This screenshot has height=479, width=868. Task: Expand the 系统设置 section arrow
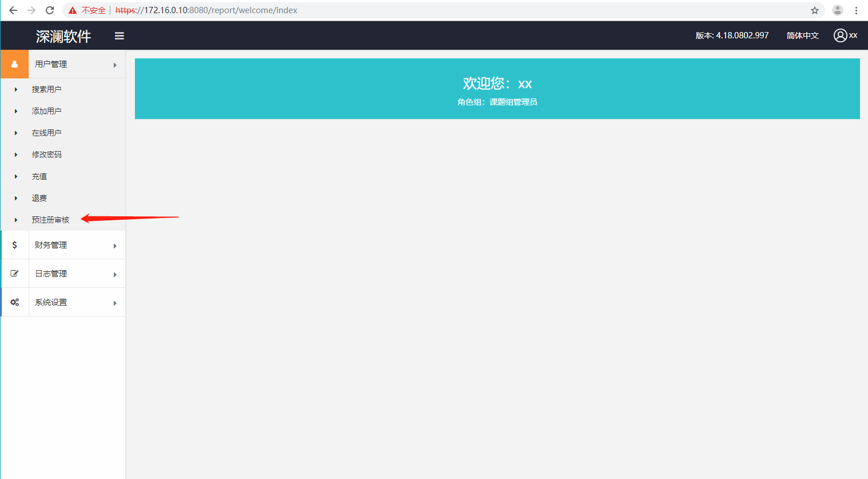pyautogui.click(x=115, y=303)
